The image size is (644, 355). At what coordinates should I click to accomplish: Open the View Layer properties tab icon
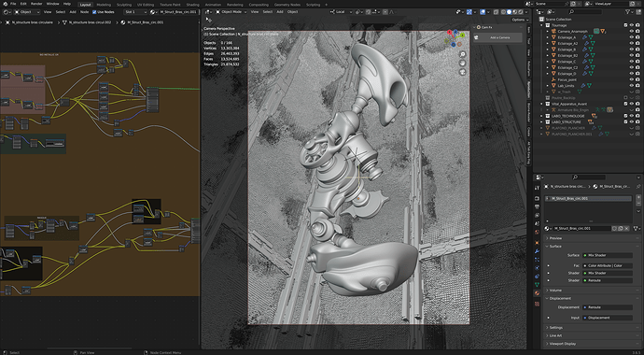tap(538, 215)
